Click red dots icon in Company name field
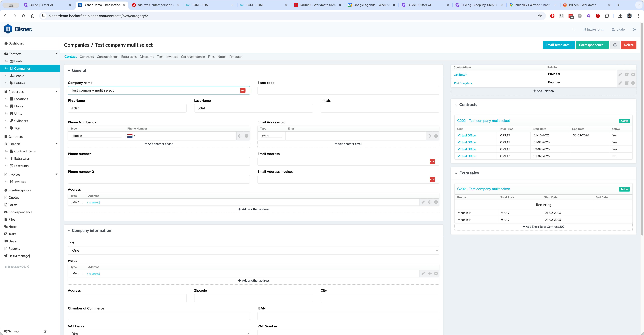Screen dimensions: 644x335 pos(243,91)
